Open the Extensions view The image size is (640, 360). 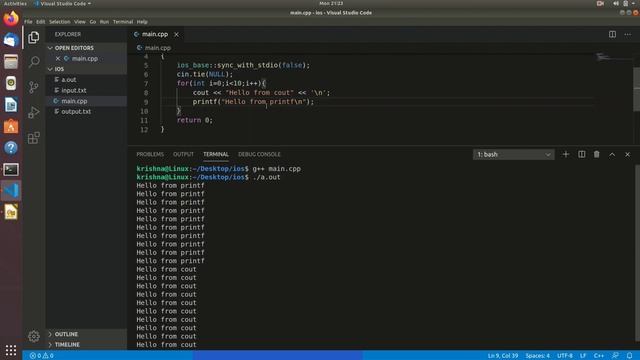tap(34, 138)
